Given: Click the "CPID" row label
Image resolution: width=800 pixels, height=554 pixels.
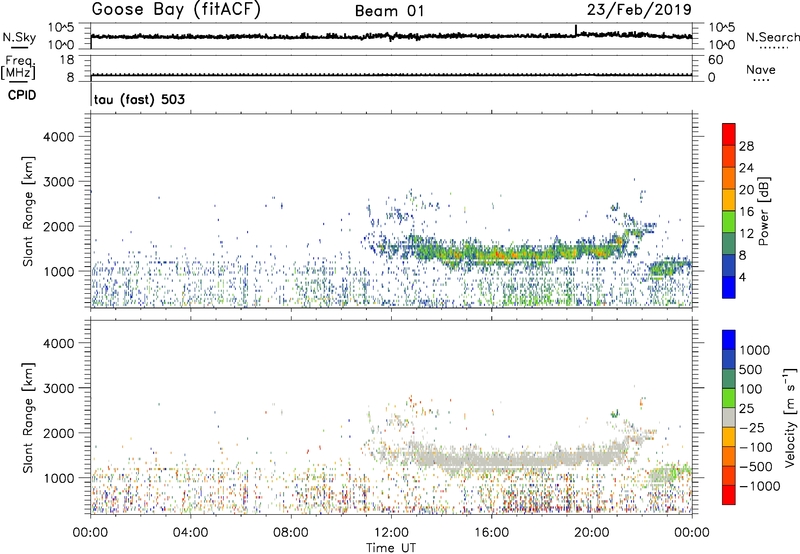Looking at the screenshot, I should point(22,95).
